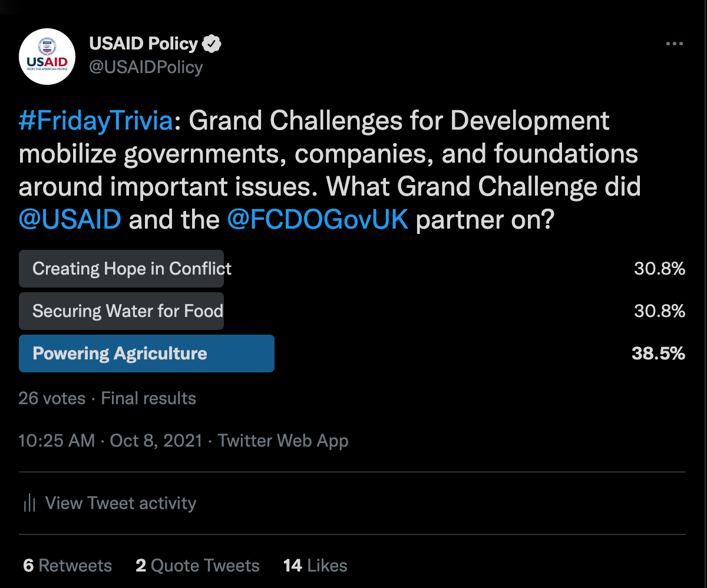Open the #FridayTrivia hashtag link

[97, 121]
